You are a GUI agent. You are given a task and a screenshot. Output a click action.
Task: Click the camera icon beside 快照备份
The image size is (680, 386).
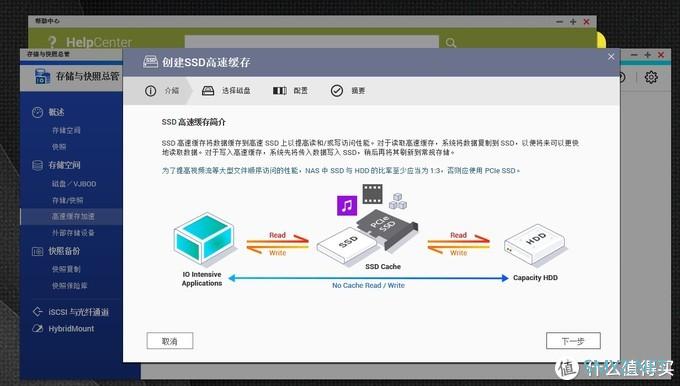click(38, 251)
